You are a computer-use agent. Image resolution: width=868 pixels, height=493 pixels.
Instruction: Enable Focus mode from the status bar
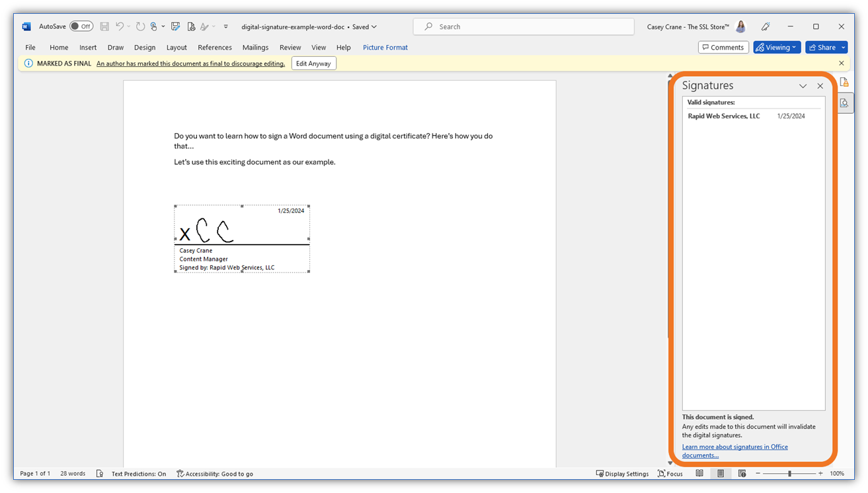coord(670,473)
